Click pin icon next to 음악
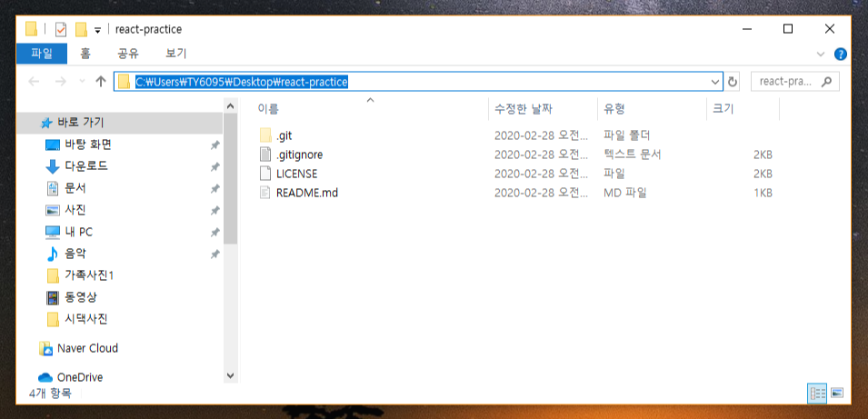Image resolution: width=868 pixels, height=419 pixels. tap(215, 254)
